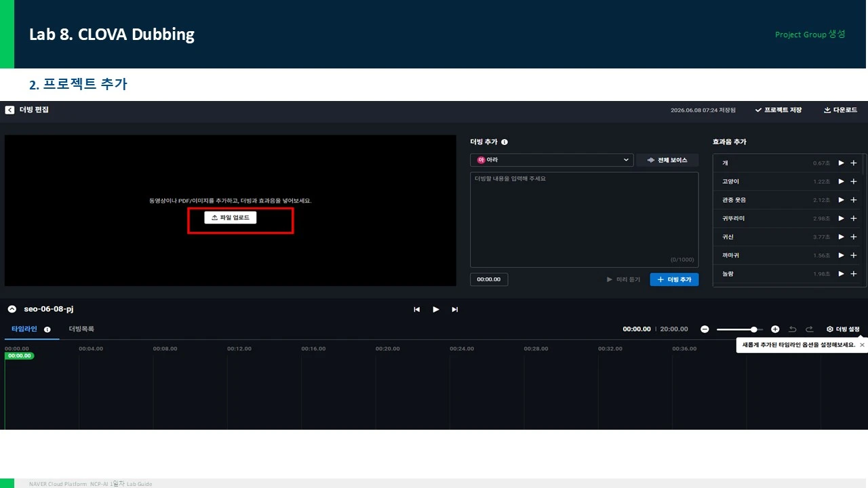Screen dimensions: 868x488
Task: Click the 00:28.00 timeline ruler mark
Action: [536, 349]
